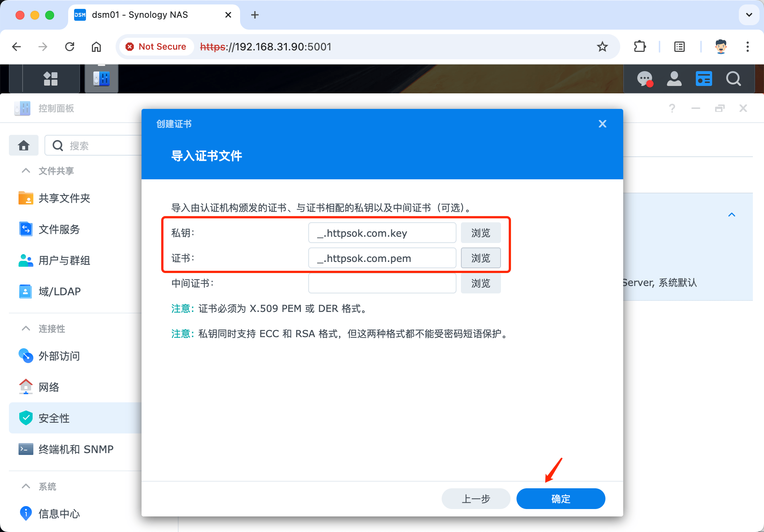Open the DSM main menu grid icon
Image resolution: width=764 pixels, height=532 pixels.
51,79
